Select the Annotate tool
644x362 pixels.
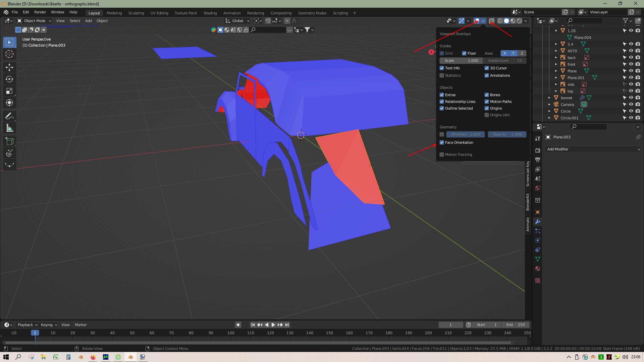coord(9,116)
